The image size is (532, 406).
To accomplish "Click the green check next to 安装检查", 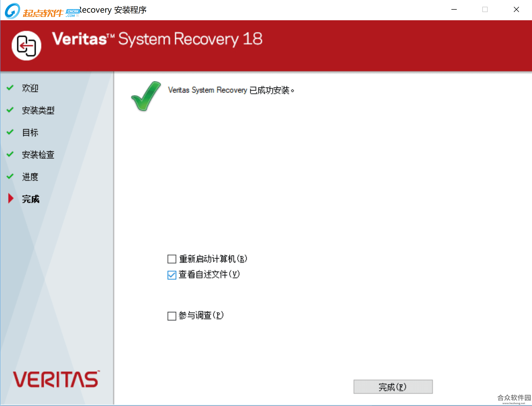I will (x=10, y=154).
